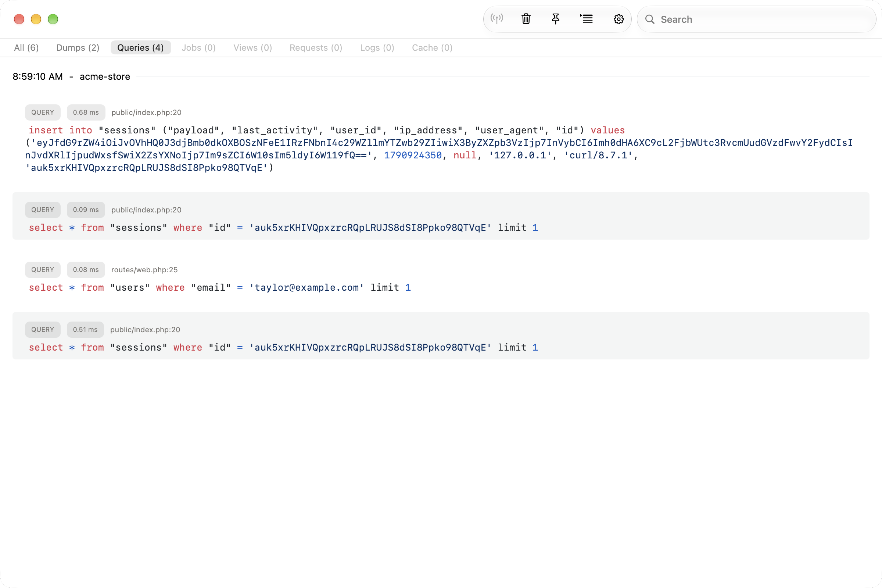Click QUERY badge of insert sessions entry
Screen dimensions: 882x588
(x=43, y=112)
